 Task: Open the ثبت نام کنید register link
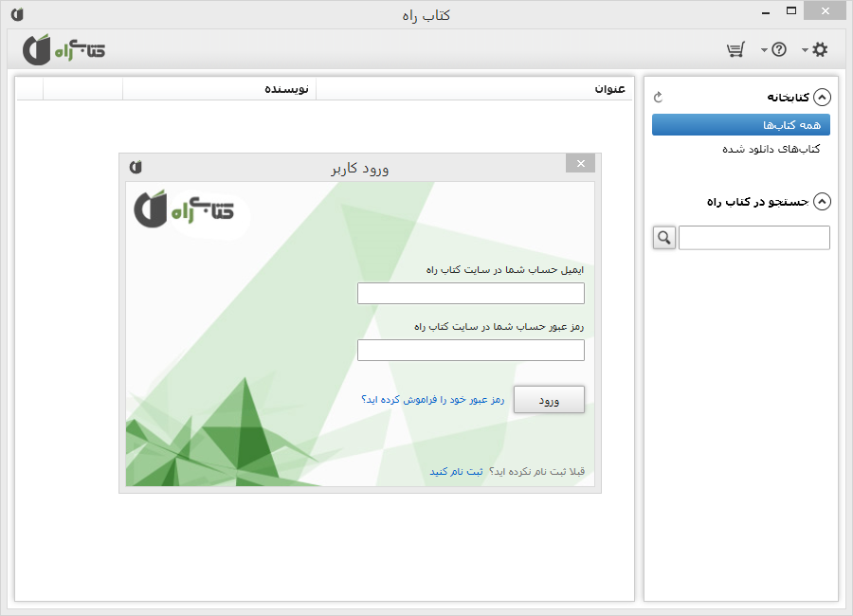(x=457, y=471)
